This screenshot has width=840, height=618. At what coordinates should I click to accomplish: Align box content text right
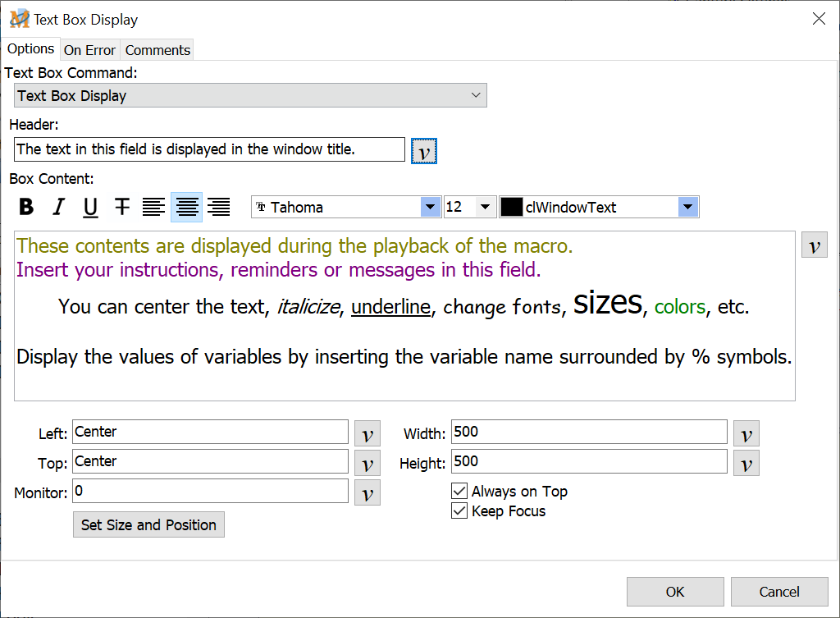218,207
